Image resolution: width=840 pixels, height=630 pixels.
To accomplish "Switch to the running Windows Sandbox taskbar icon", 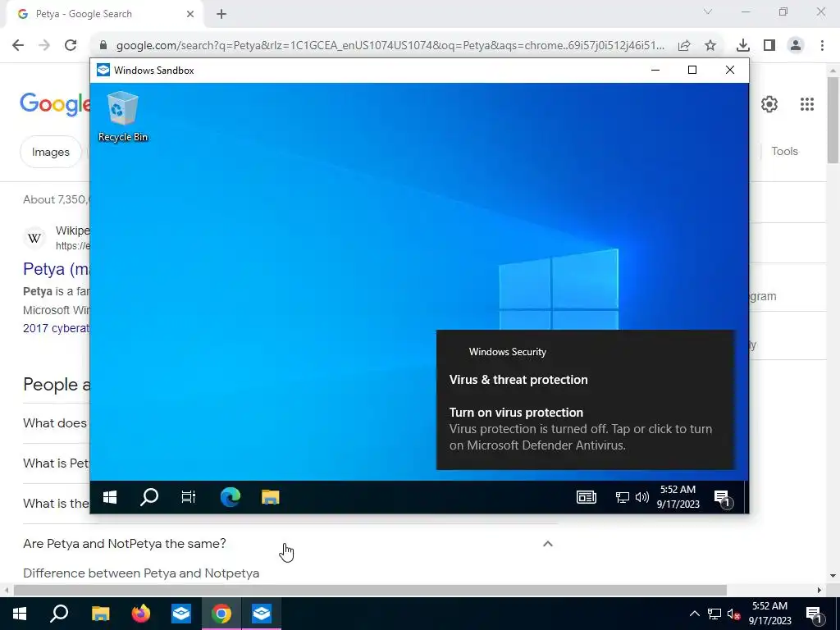I will click(262, 614).
